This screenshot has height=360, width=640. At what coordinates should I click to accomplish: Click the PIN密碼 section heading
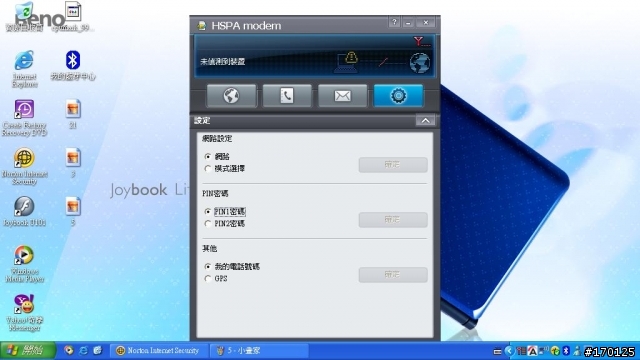point(215,193)
